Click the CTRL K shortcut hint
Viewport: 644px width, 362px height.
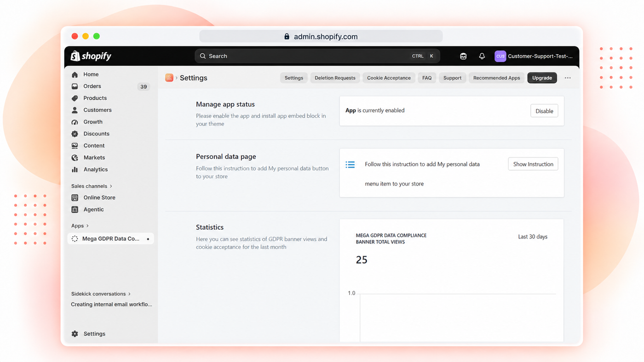(423, 56)
